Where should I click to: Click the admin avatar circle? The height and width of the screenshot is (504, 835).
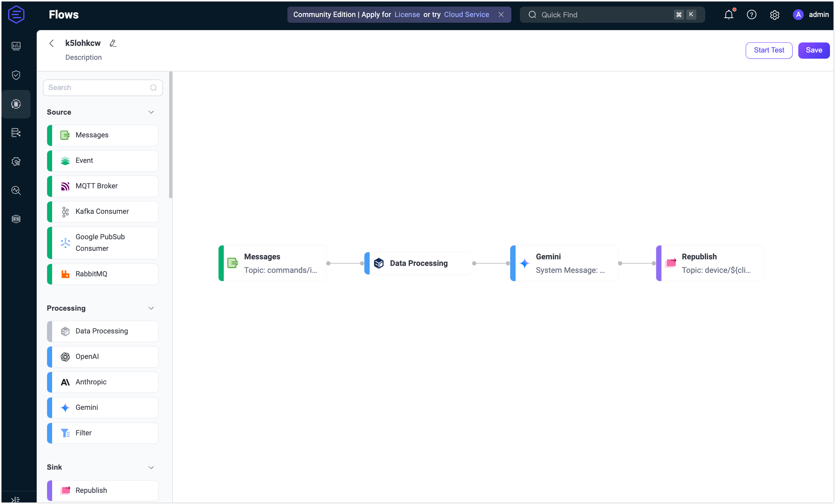(x=799, y=14)
